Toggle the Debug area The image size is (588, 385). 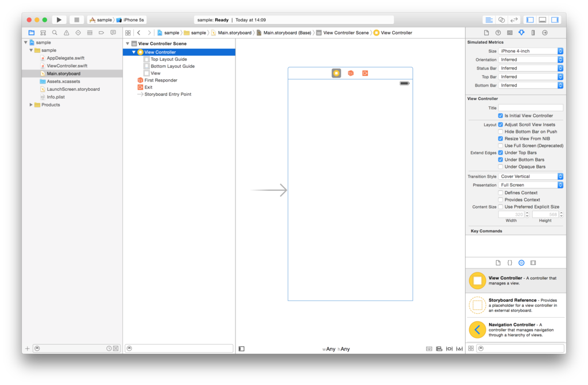tap(542, 20)
